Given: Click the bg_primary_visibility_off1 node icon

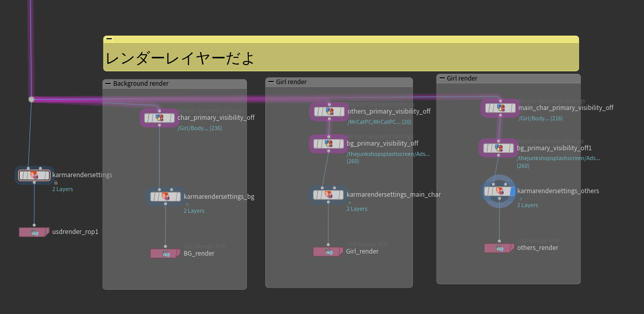Looking at the screenshot, I should tap(499, 148).
